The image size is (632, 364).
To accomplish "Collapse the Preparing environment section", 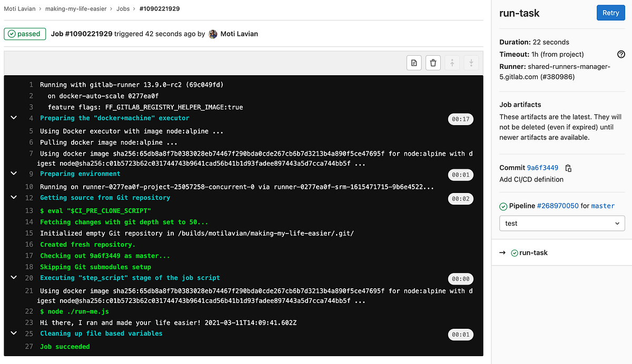I will tap(13, 173).
